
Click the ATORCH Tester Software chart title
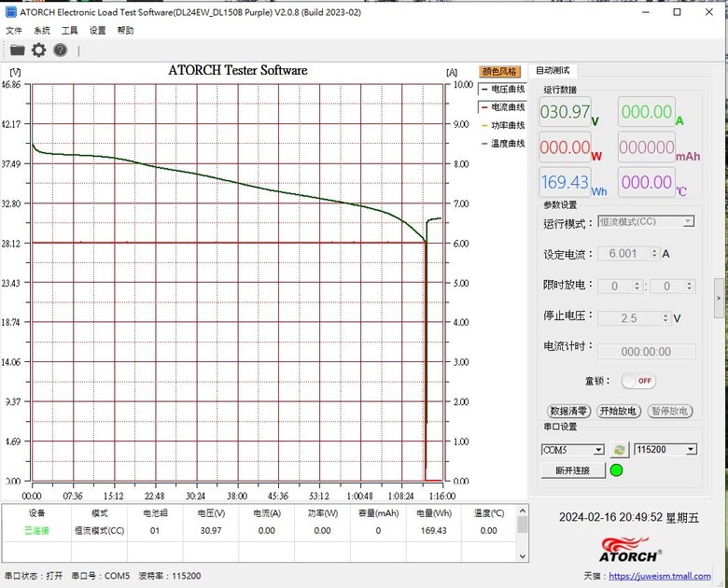pos(238,71)
